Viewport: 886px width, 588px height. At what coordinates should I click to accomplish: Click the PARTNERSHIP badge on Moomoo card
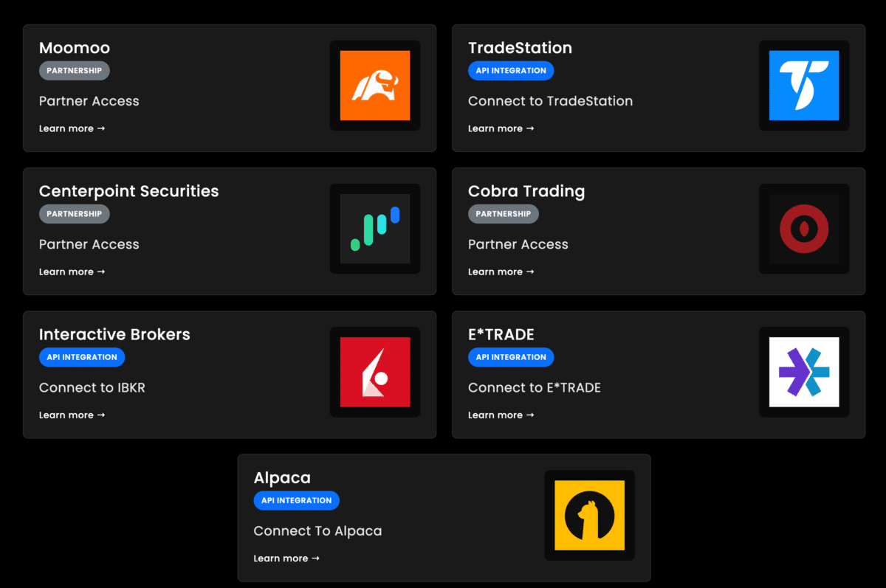74,71
